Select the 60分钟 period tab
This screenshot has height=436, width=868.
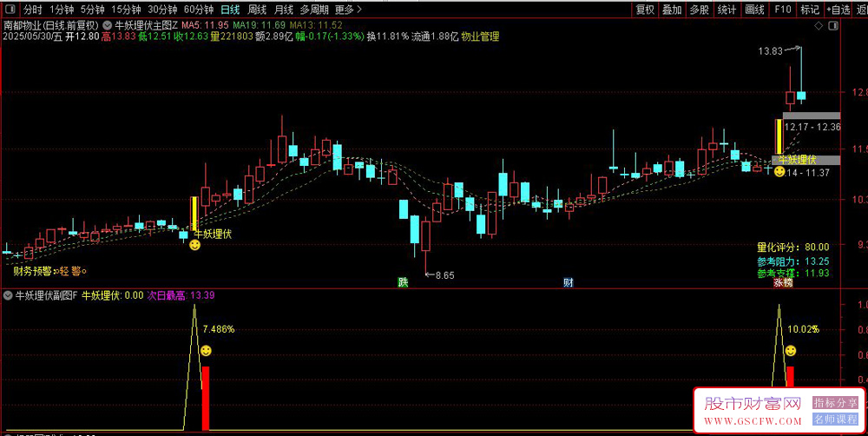coord(199,10)
